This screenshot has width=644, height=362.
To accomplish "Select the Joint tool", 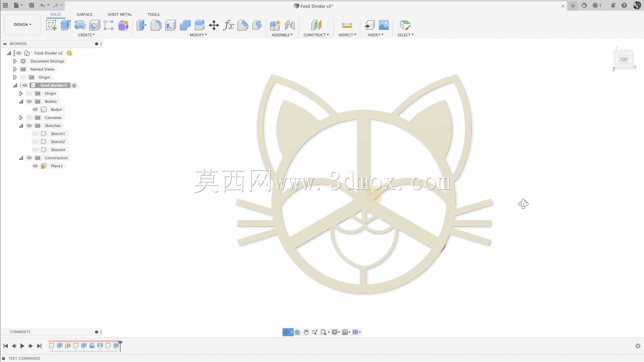I will coord(290,25).
